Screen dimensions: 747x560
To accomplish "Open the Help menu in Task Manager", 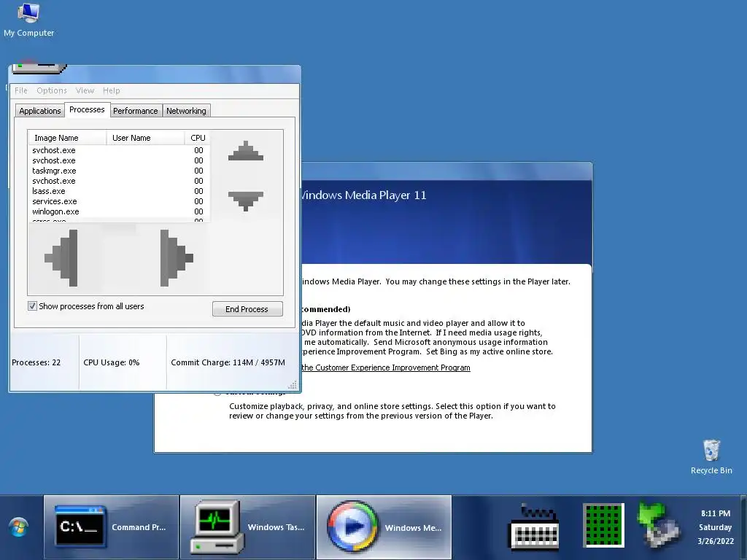I will [112, 90].
